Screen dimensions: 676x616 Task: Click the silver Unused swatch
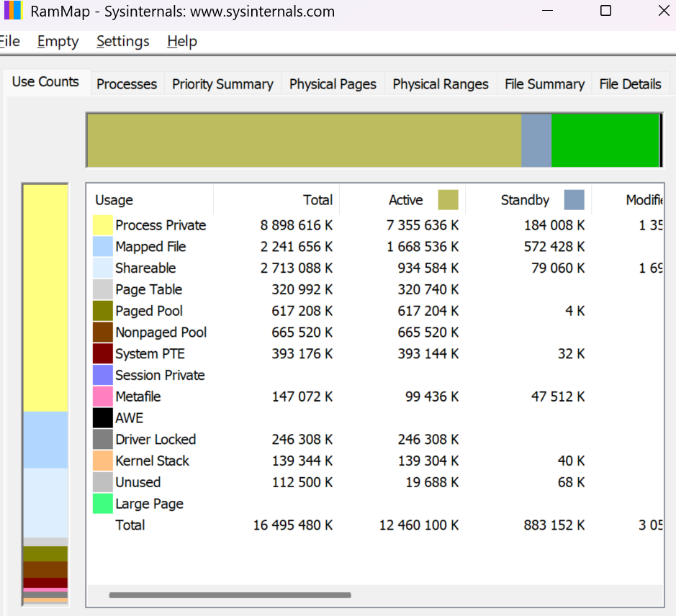(103, 482)
